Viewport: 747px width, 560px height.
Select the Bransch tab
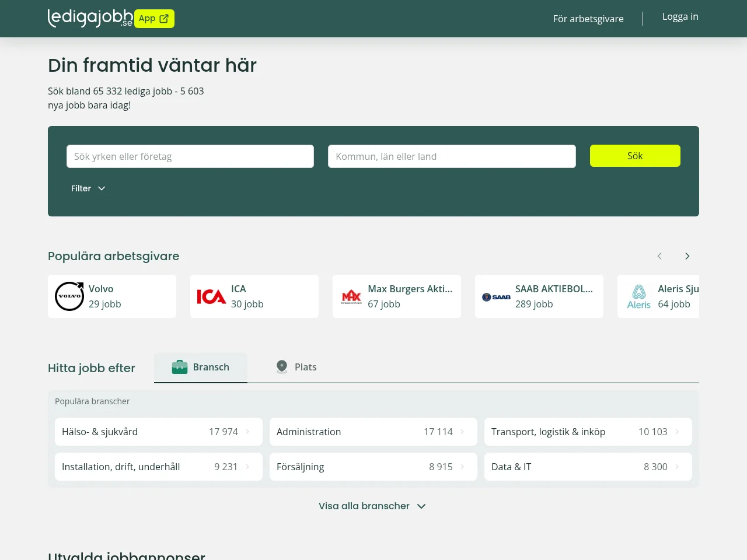pos(201,367)
